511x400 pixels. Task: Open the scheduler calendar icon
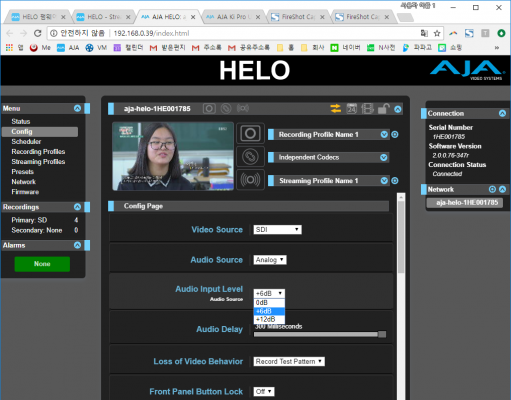[352, 109]
